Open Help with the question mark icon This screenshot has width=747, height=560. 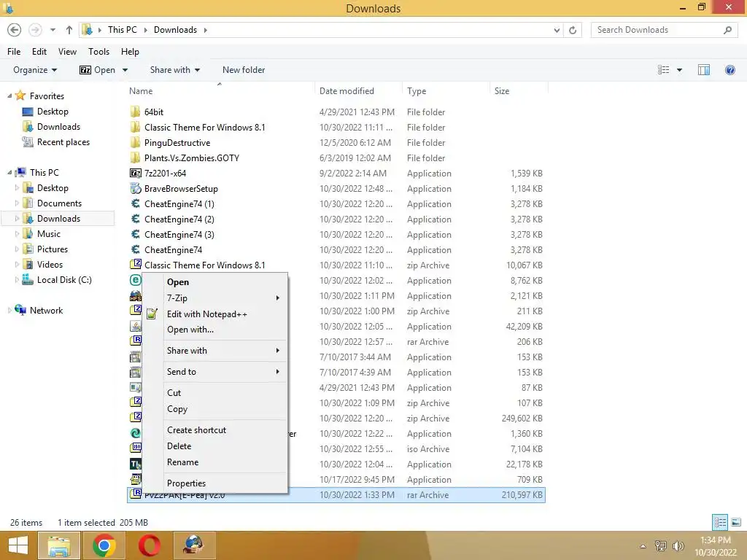click(729, 70)
